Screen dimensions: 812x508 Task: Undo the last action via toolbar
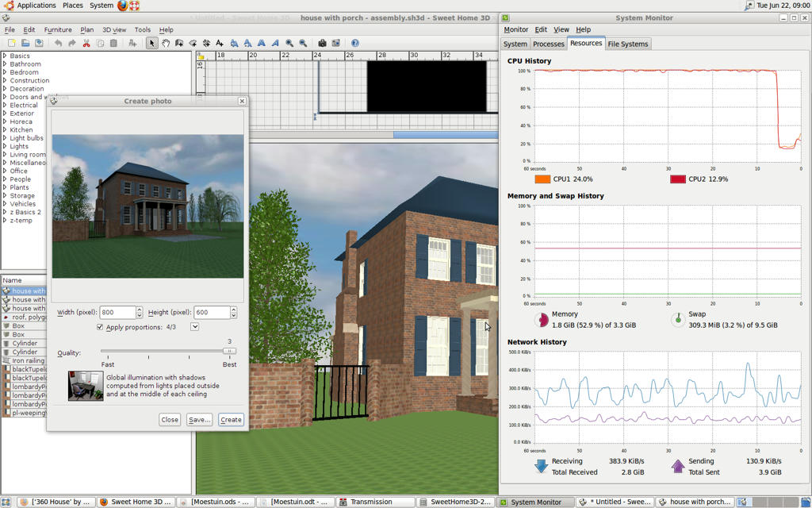click(58, 43)
